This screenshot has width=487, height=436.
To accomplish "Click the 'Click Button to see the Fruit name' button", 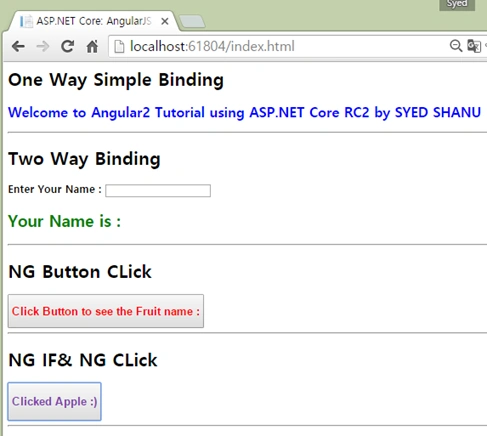I will pyautogui.click(x=106, y=311).
